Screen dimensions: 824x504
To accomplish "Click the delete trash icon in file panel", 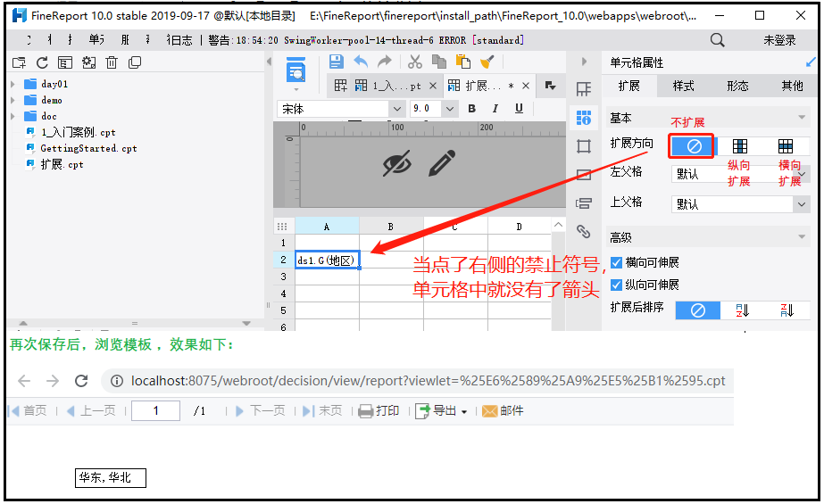I will tap(112, 62).
